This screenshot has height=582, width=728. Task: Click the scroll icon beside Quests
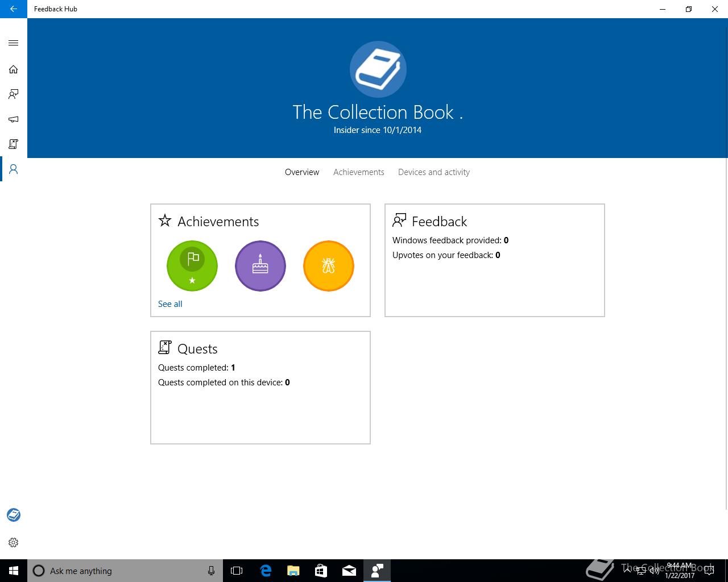[165, 347]
